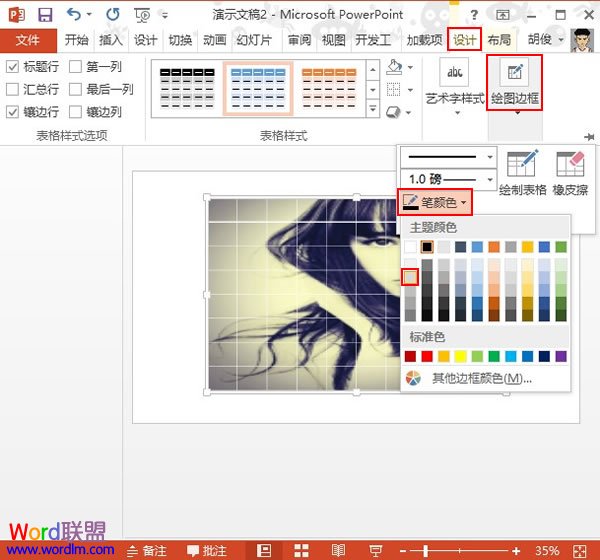Uncheck the Header Row checkbox
The width and height of the screenshot is (600, 560).
(12, 67)
